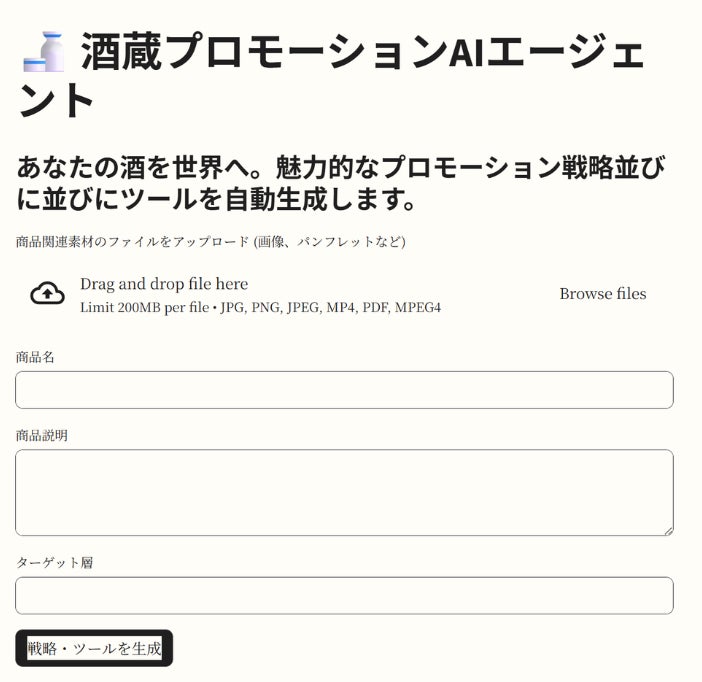The width and height of the screenshot is (702, 682).
Task: Generate strategy with 戦略・ツールを生成 button
Action: [94, 648]
